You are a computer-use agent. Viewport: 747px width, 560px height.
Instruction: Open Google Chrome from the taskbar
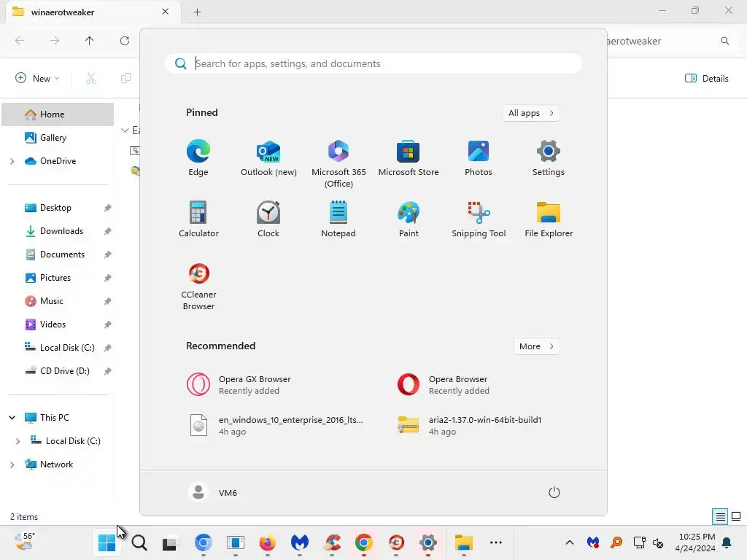[364, 542]
